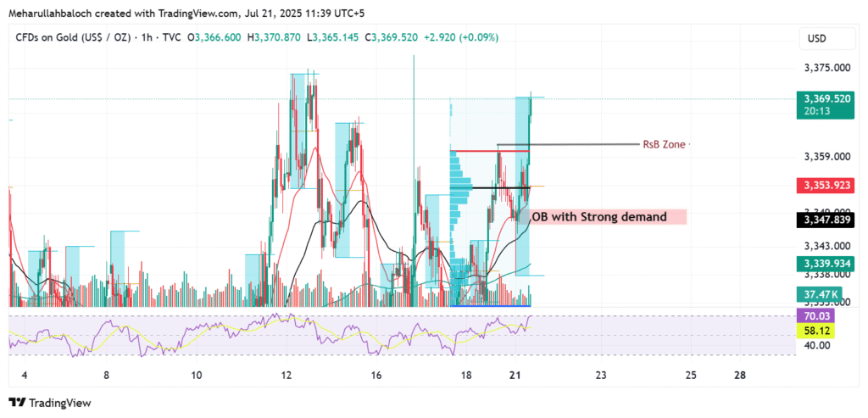Click date 12 on the time axis
The height and width of the screenshot is (418, 868).
point(287,375)
